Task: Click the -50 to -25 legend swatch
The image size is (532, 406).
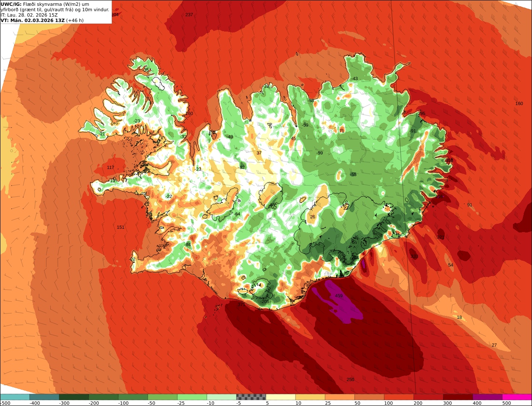Action: pos(163,396)
